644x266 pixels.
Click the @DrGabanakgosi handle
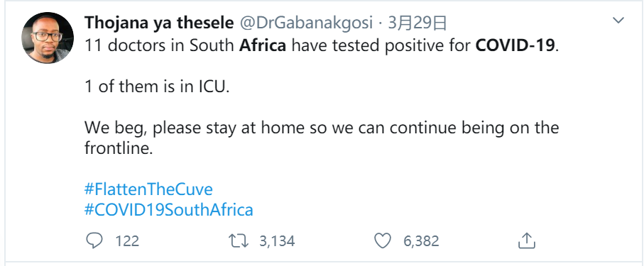point(306,23)
